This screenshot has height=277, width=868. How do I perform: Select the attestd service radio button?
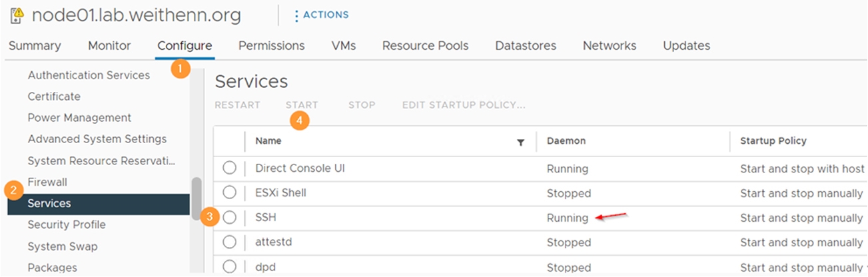tap(230, 242)
